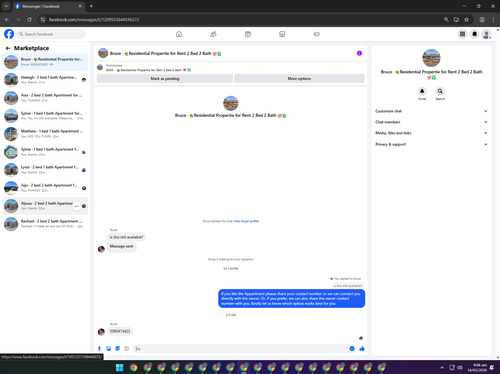Open Alyssa's 2 bed 2 bath chat
Screen dimensions: 500x374
click(x=45, y=206)
